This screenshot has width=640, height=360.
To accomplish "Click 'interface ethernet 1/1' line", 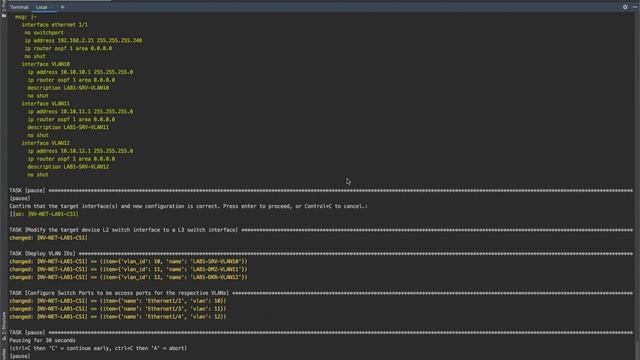I will coord(55,24).
